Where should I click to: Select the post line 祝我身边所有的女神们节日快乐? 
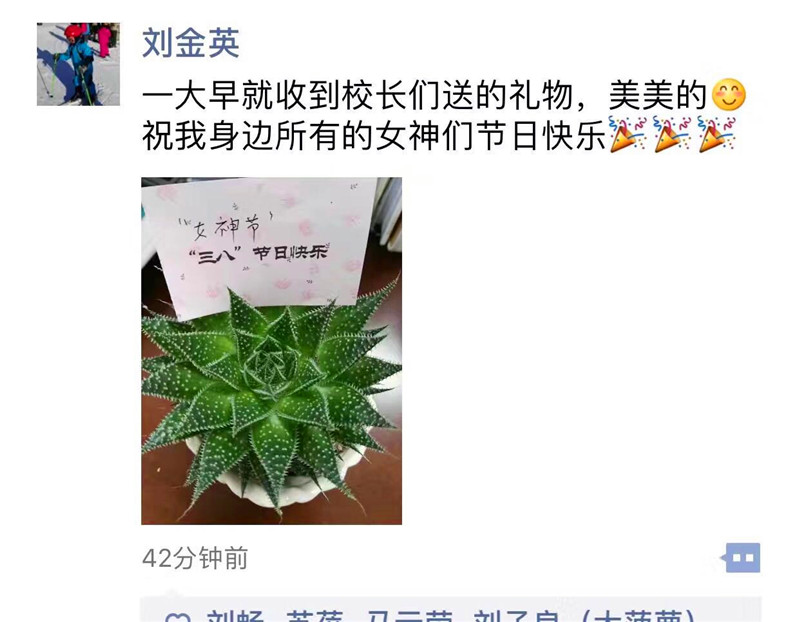(x=374, y=136)
